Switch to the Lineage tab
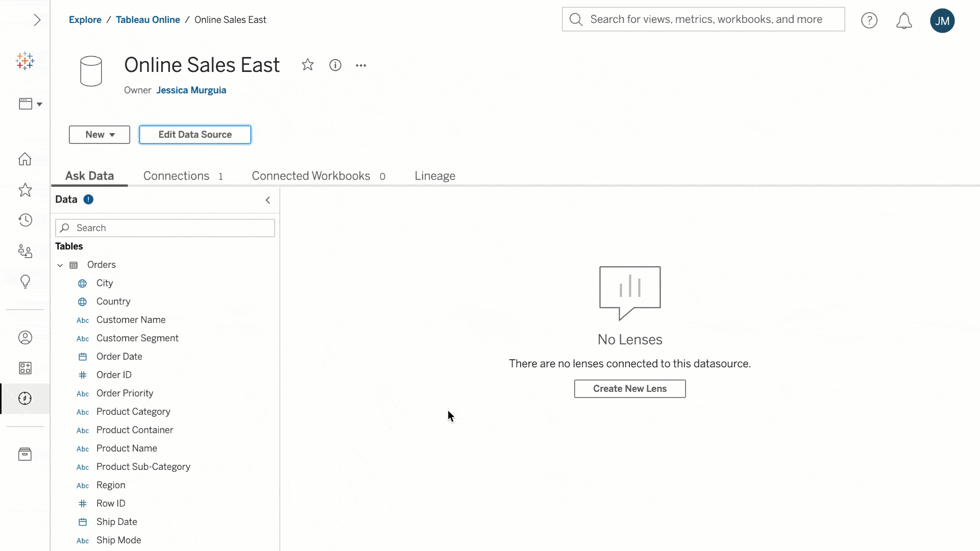The height and width of the screenshot is (551, 980). coord(435,176)
